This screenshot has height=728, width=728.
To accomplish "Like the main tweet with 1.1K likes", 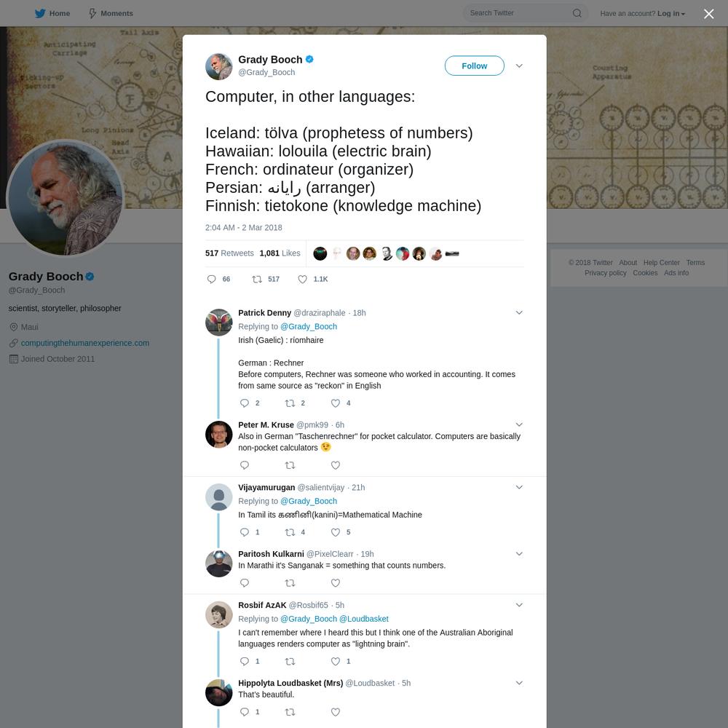I will 302,279.
